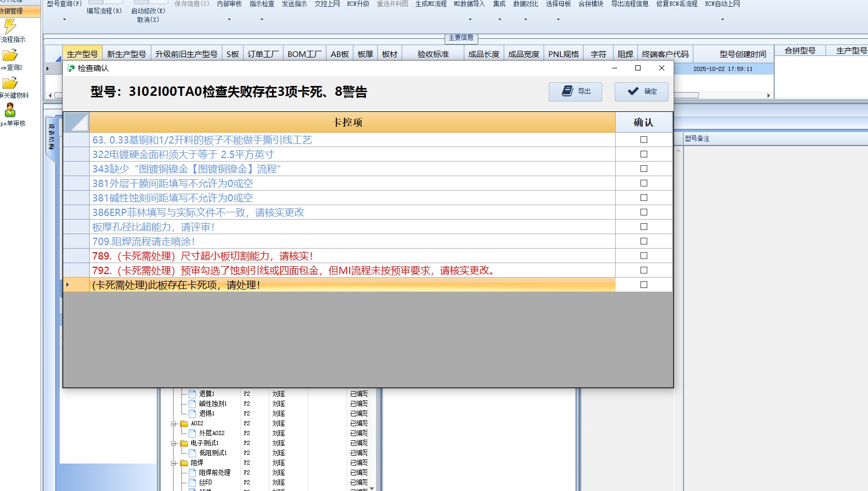
Task: Tick confirm checkbox for 322电镀硬金面积 row
Action: (644, 154)
